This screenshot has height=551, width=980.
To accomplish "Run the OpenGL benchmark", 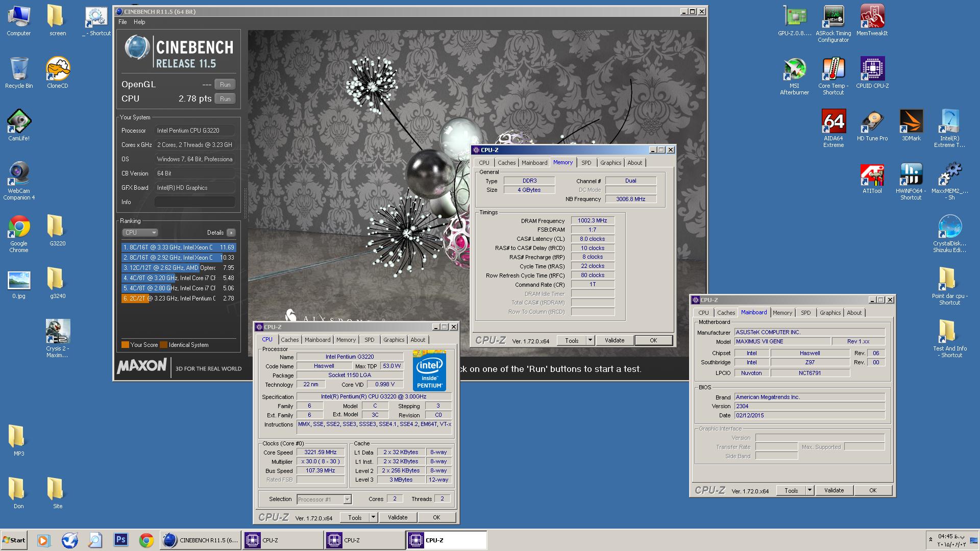I will coord(225,84).
